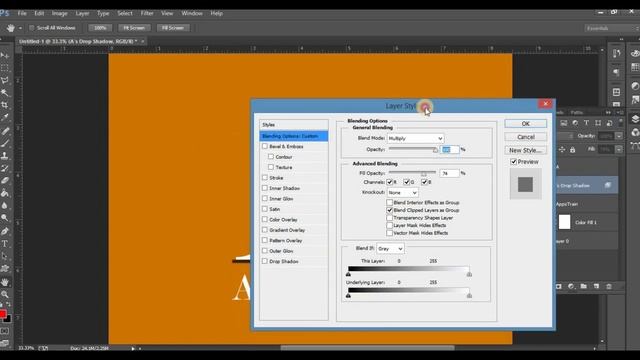Open Layers panel Fill dropdown arrow
The height and width of the screenshot is (360, 640).
click(619, 150)
